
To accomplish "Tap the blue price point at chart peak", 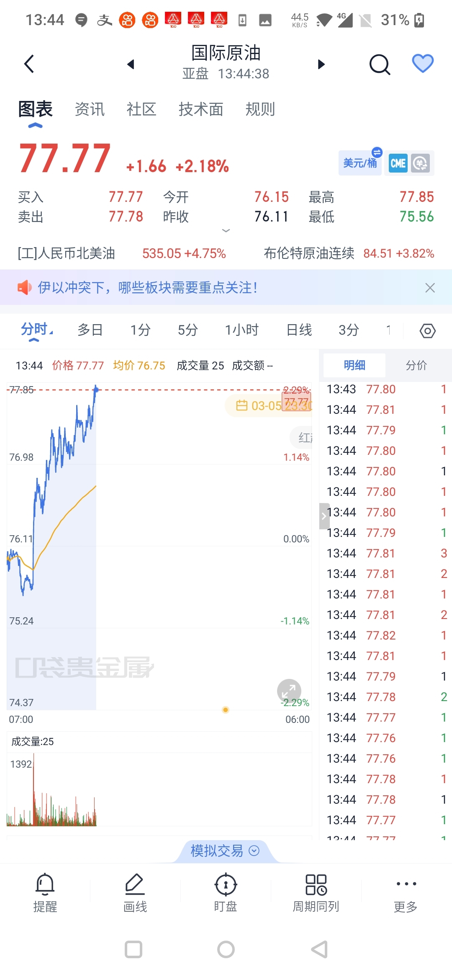I will click(96, 389).
